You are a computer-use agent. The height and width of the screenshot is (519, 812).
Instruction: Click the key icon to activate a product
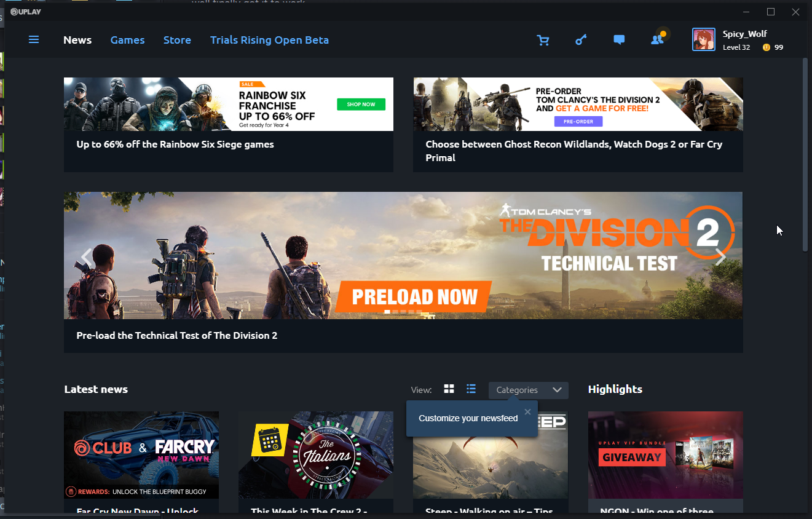[581, 40]
